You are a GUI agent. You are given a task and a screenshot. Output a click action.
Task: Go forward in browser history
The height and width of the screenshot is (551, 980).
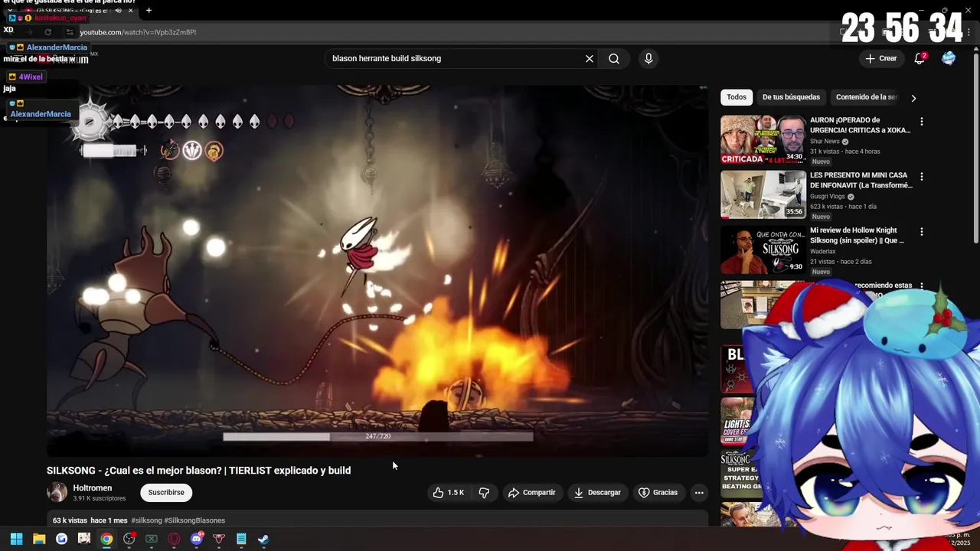point(29,32)
